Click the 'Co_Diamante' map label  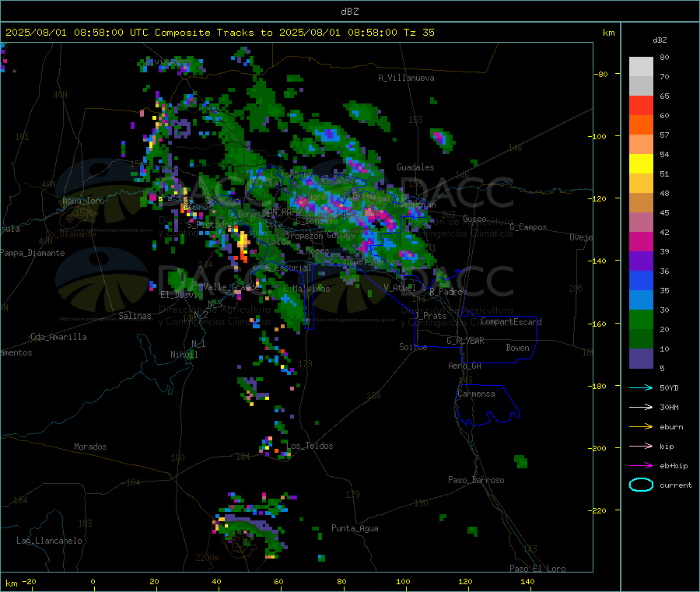71,234
